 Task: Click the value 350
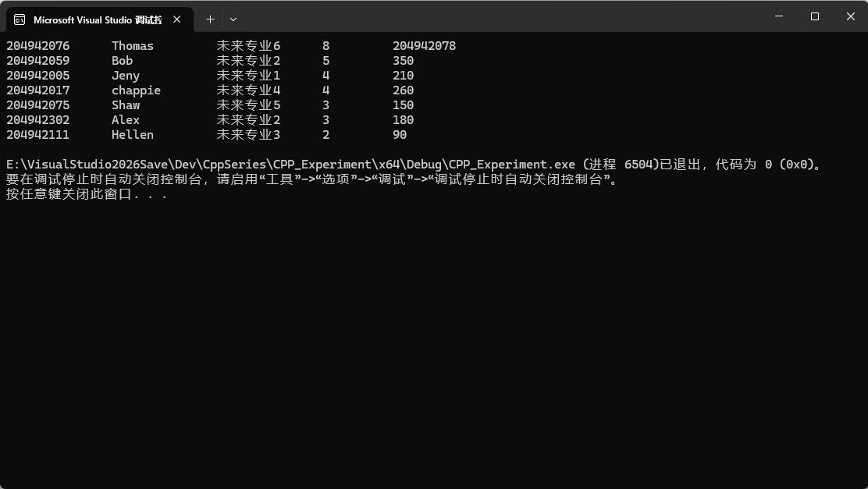pos(403,61)
